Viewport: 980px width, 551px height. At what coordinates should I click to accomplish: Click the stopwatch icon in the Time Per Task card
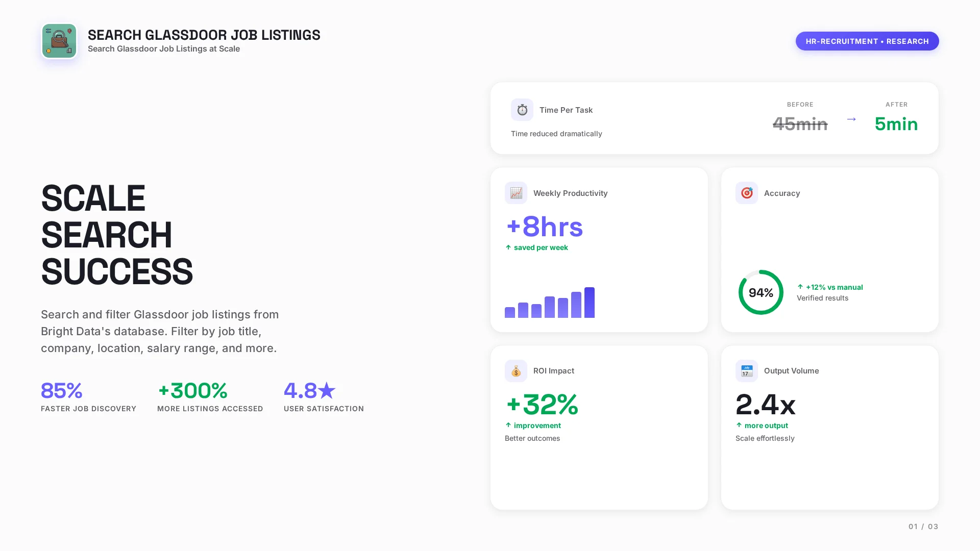[x=522, y=110]
